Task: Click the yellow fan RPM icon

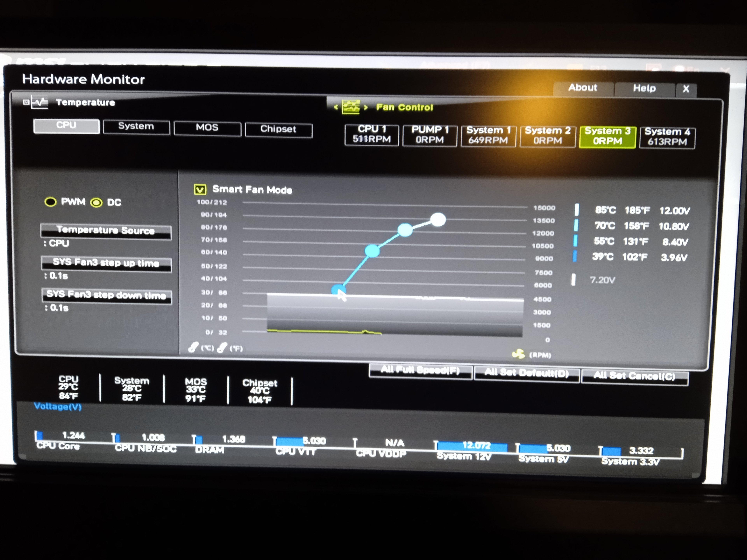Action: (x=518, y=354)
